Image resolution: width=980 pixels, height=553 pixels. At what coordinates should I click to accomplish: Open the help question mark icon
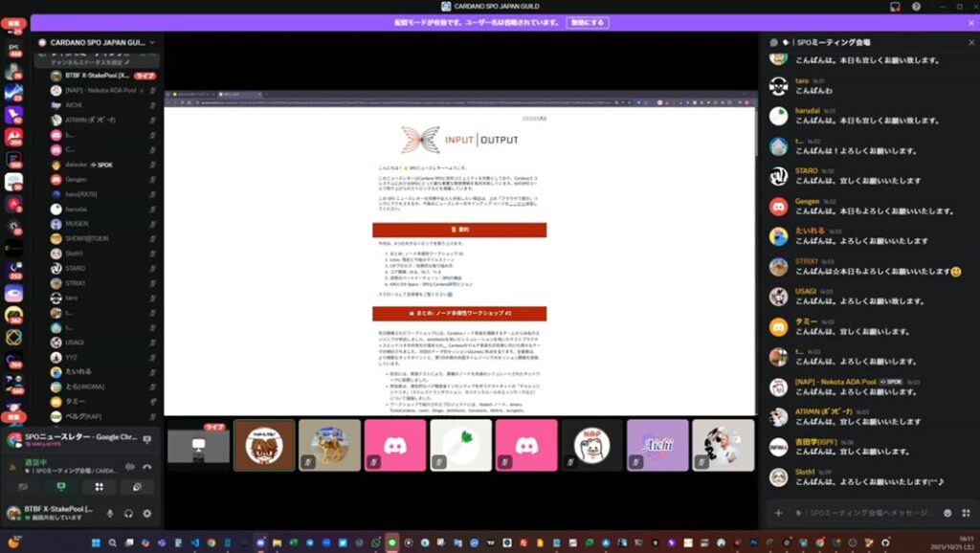tap(916, 7)
